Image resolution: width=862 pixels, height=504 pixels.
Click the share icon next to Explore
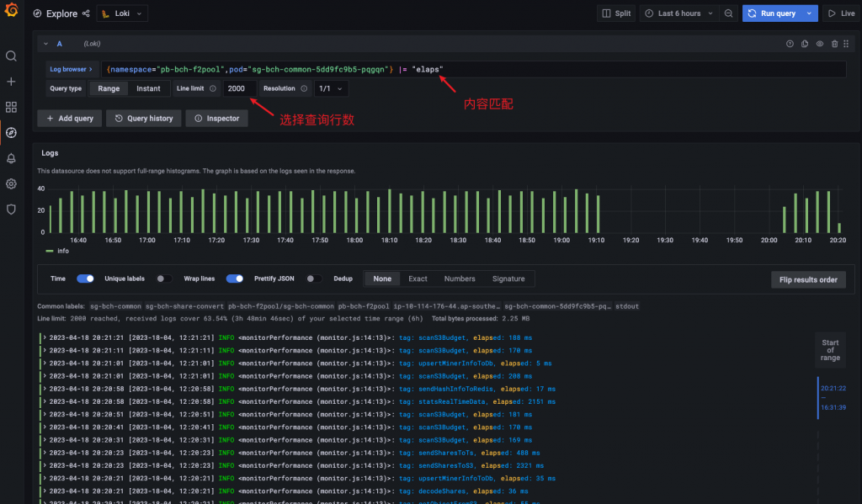point(86,13)
